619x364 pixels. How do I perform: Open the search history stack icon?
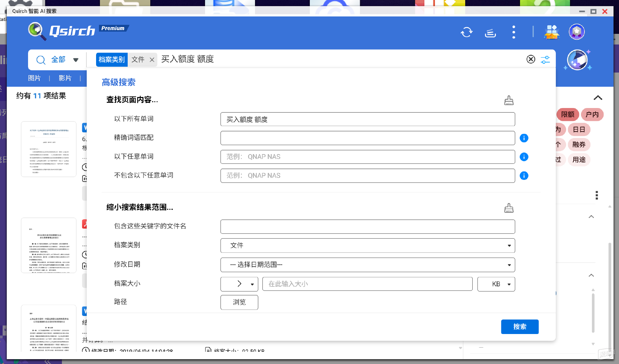[490, 33]
